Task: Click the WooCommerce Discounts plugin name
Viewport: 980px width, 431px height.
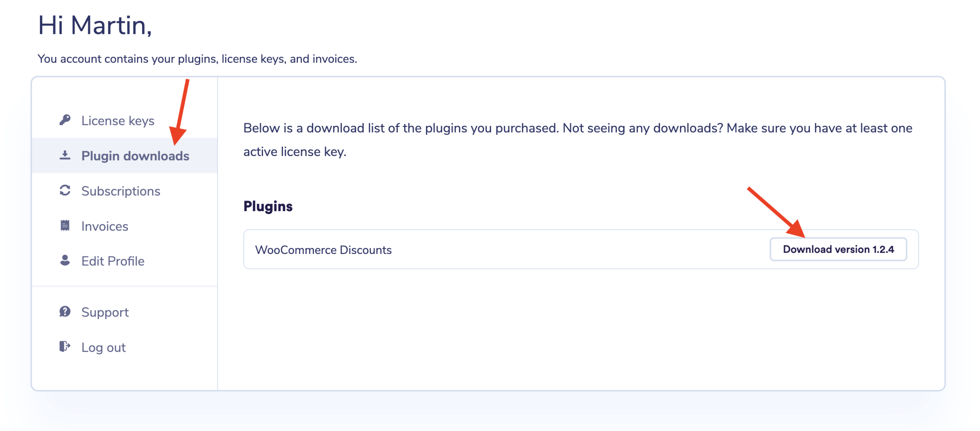Action: point(323,250)
